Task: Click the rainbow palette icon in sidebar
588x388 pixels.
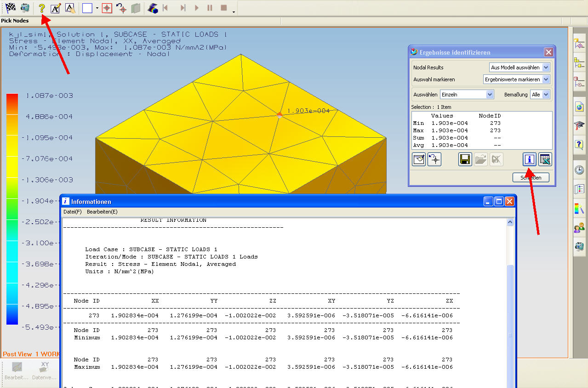Action: pos(579,208)
